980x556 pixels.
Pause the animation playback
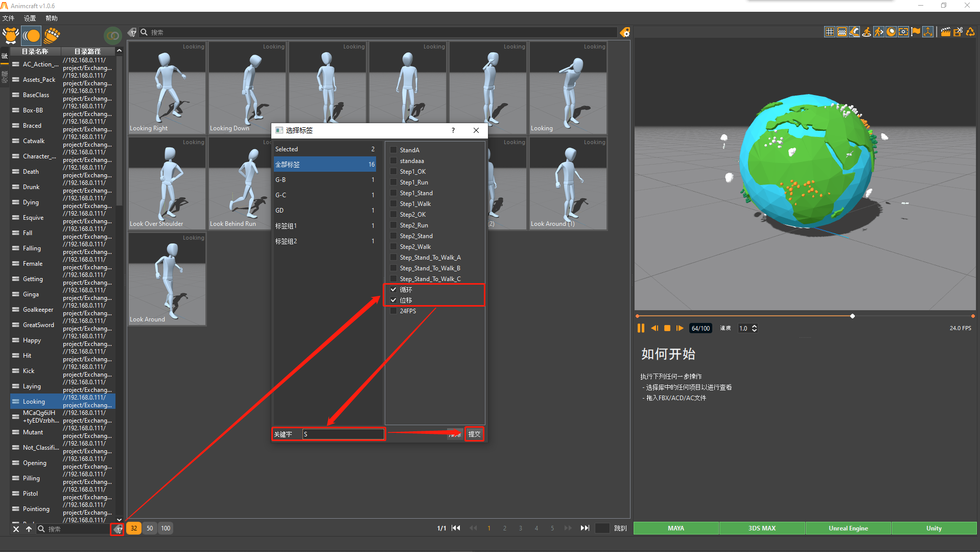coord(641,328)
